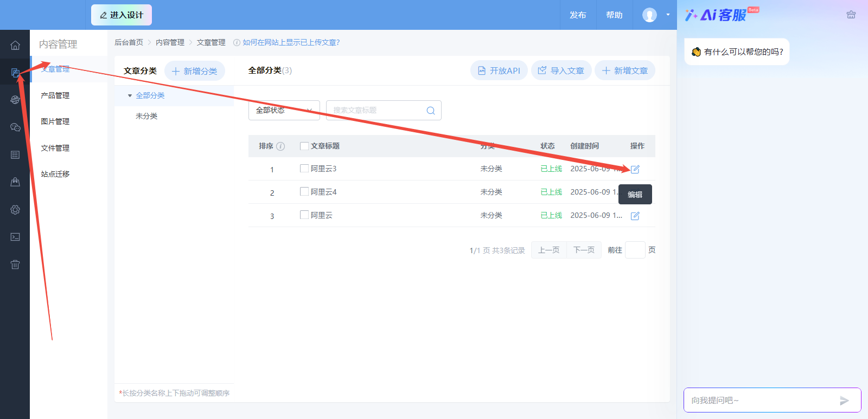Open the WeChat chat-bubble sidebar icon
This screenshot has width=868, height=419.
pos(15,127)
